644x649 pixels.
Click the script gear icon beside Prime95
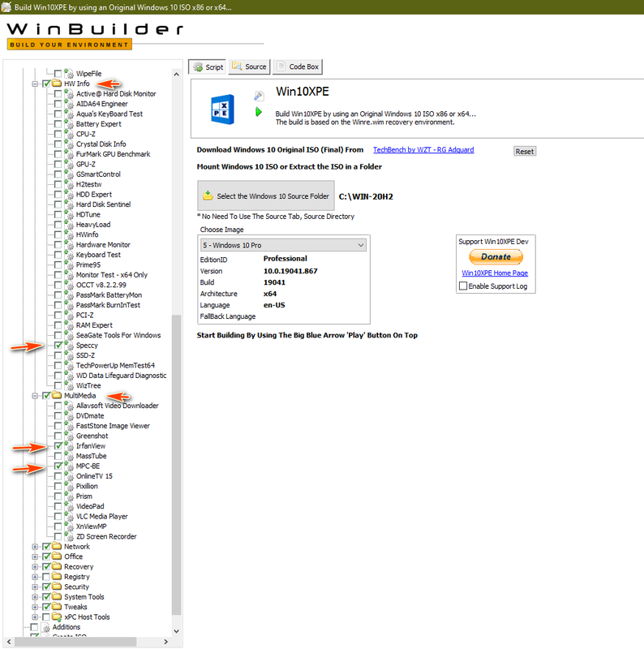[x=69, y=265]
